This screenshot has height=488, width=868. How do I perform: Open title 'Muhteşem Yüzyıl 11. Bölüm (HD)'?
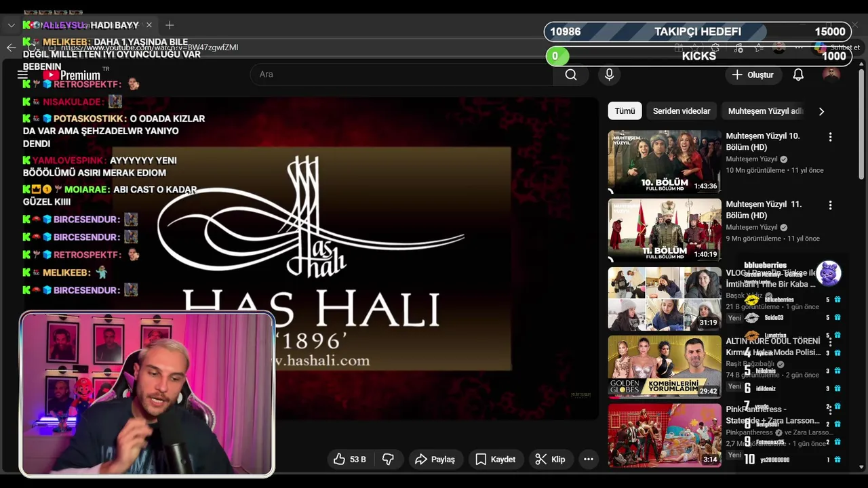coord(764,210)
